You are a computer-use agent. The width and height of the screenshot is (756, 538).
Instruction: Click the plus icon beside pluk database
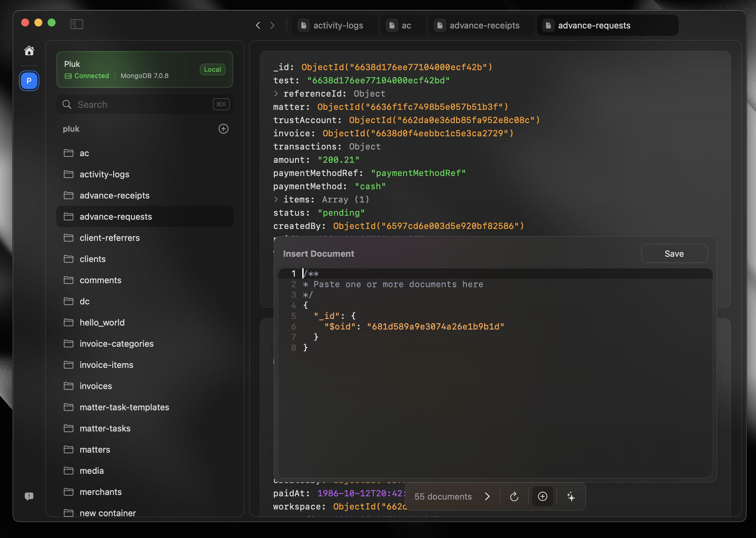click(224, 129)
